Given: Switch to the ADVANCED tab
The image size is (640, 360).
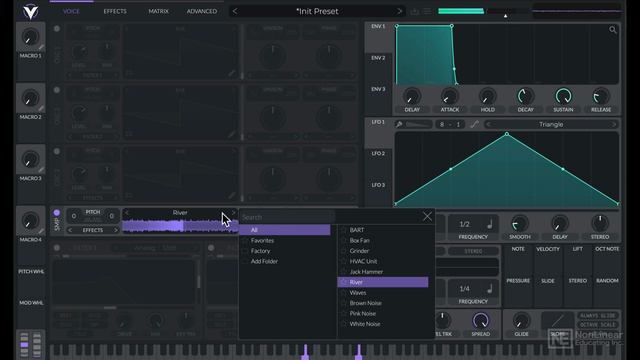Looking at the screenshot, I should click(202, 11).
